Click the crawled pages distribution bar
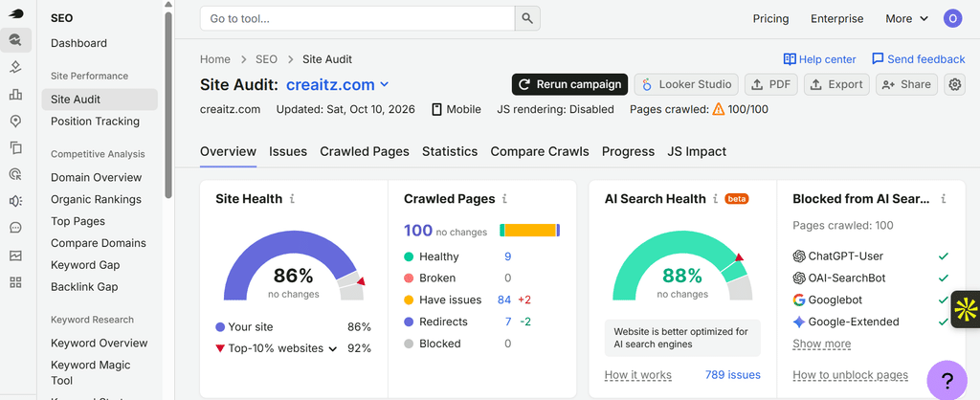 530,230
